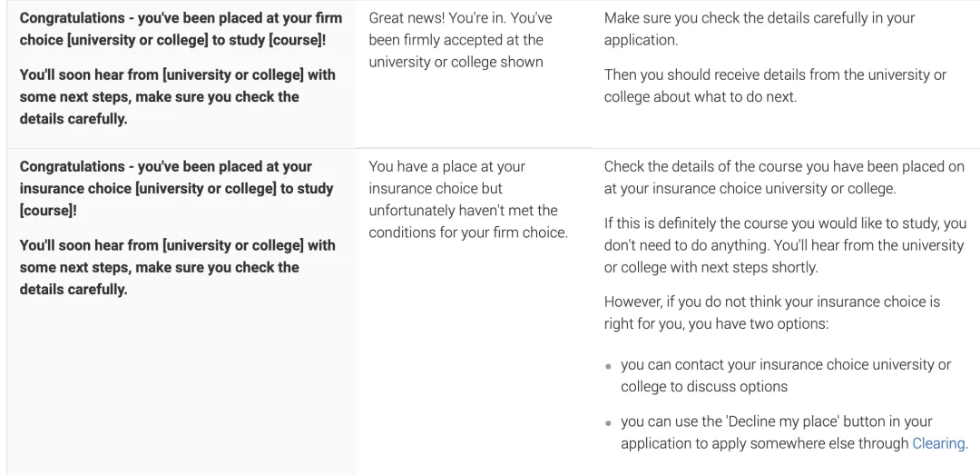Click the paragraph starting "However, if you do not think"
Viewport: 980px width, 475px height.
[772, 313]
